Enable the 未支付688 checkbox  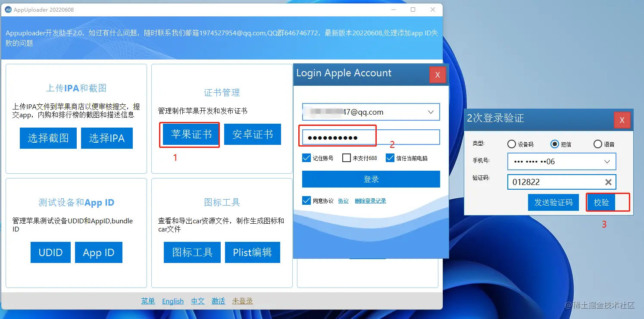coord(346,158)
